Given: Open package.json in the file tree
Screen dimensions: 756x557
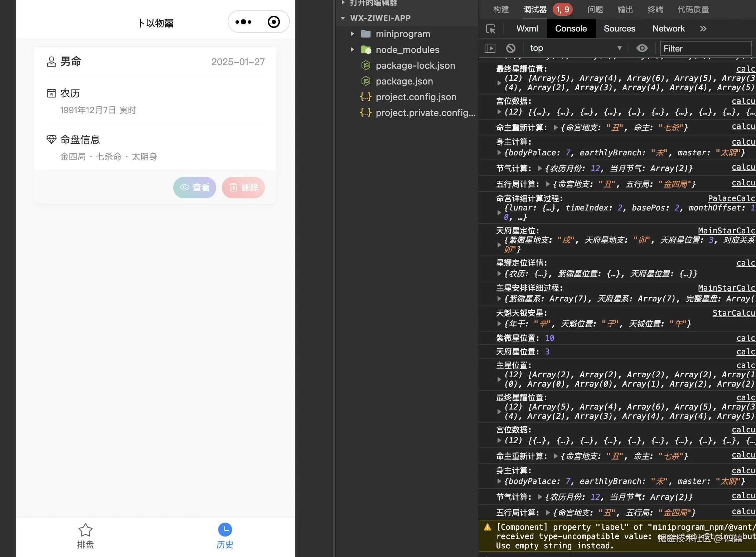Looking at the screenshot, I should point(404,81).
